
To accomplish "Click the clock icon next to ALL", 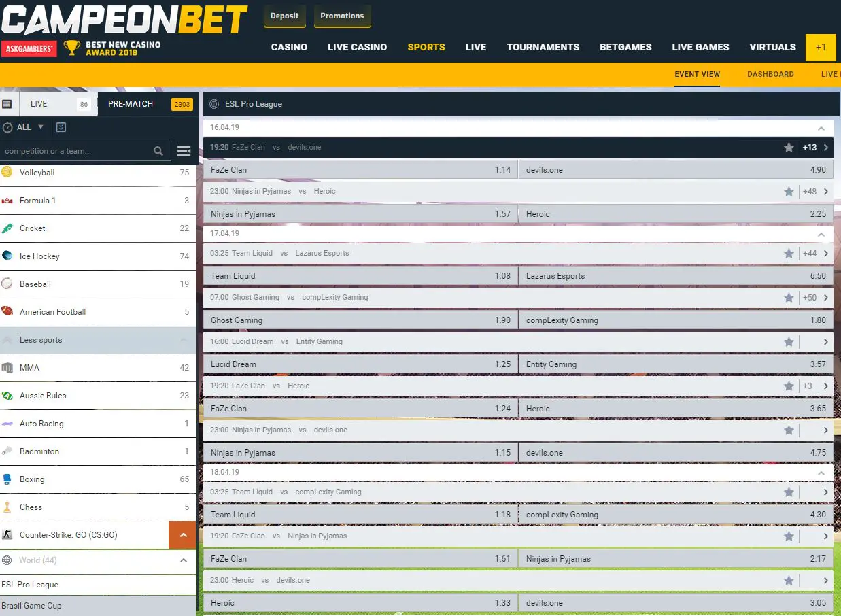I will pos(8,127).
